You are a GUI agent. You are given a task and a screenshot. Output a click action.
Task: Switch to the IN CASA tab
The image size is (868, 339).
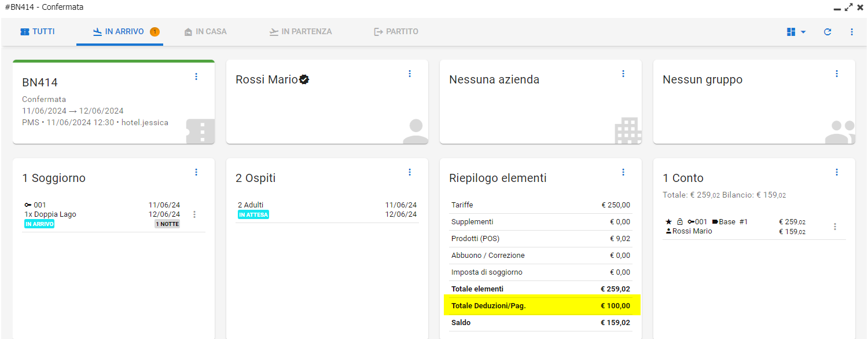click(x=205, y=32)
